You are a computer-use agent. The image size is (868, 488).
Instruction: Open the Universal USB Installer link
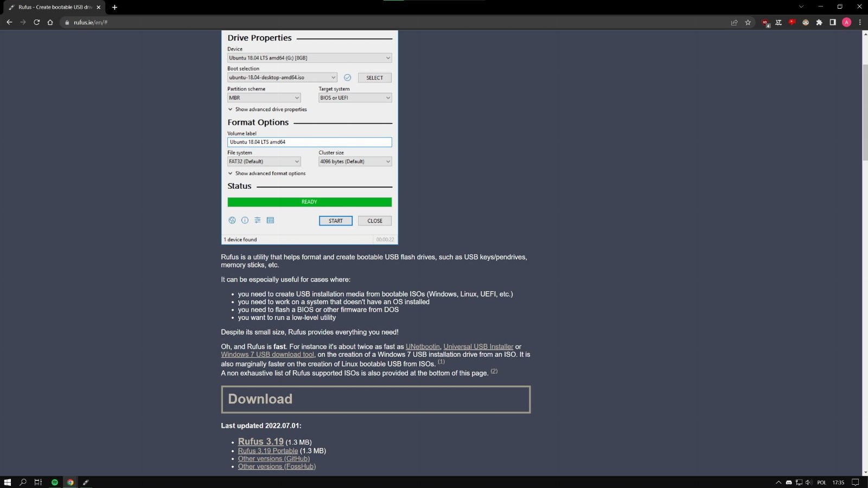478,346
